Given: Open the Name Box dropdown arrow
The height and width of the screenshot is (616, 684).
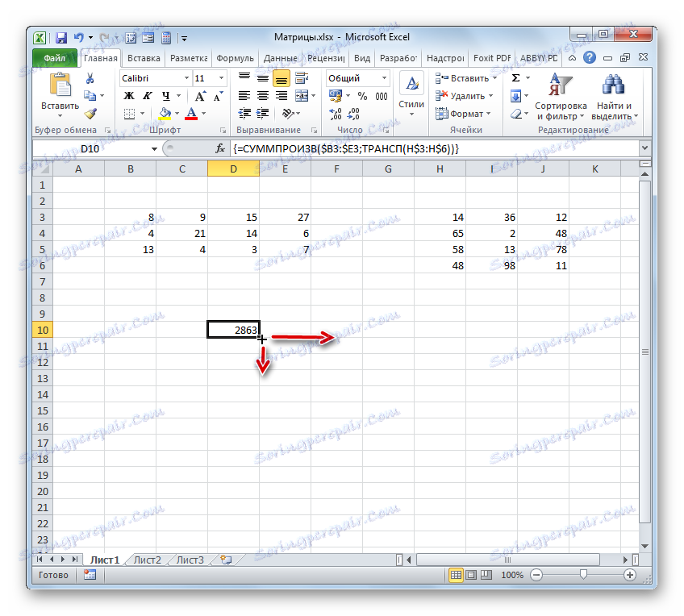Looking at the screenshot, I should click(x=154, y=149).
